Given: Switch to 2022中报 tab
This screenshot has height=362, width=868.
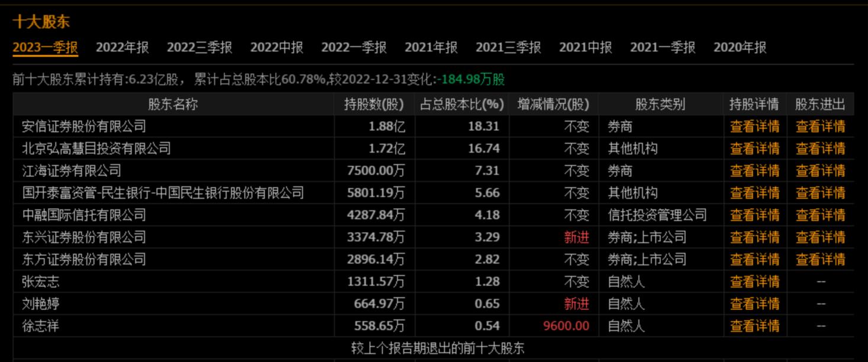Looking at the screenshot, I should pos(277,47).
